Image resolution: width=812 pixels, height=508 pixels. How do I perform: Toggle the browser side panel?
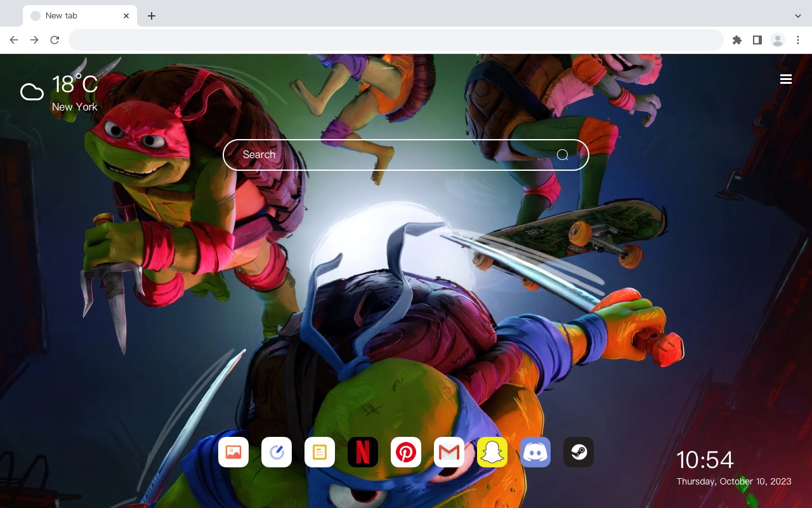pos(757,40)
